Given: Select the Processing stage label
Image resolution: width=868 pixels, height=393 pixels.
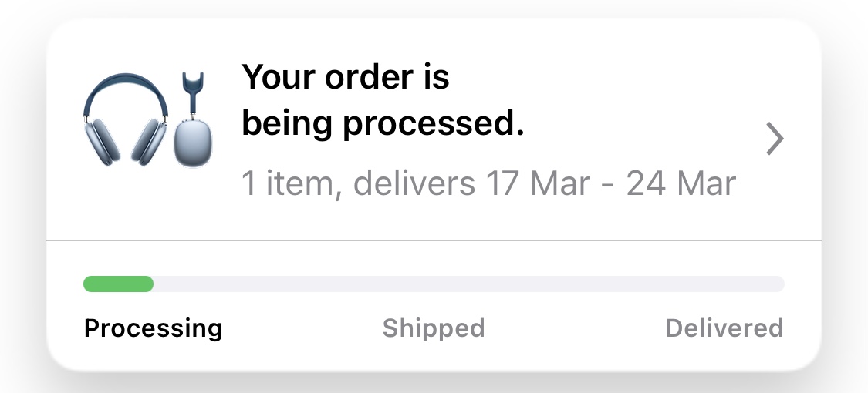Looking at the screenshot, I should tap(153, 328).
